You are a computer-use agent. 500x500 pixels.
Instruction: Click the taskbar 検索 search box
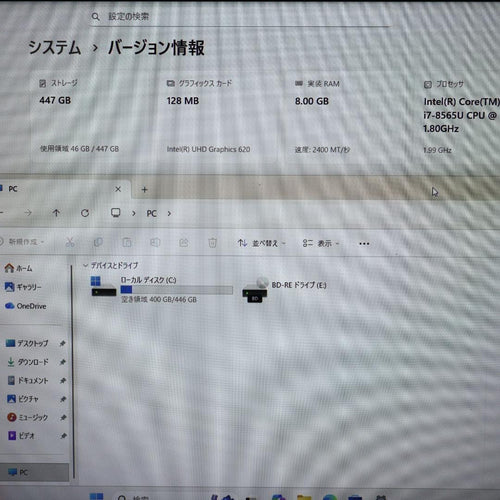[133, 497]
